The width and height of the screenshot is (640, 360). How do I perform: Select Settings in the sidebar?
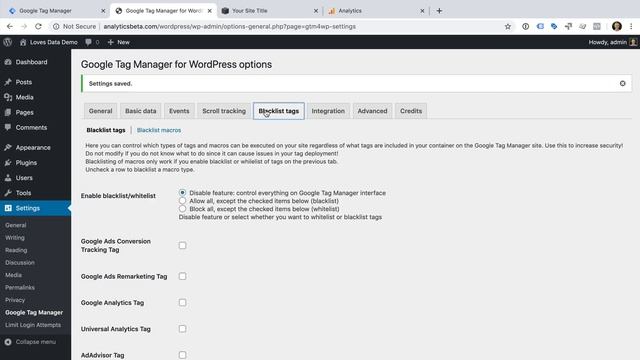(x=35, y=208)
